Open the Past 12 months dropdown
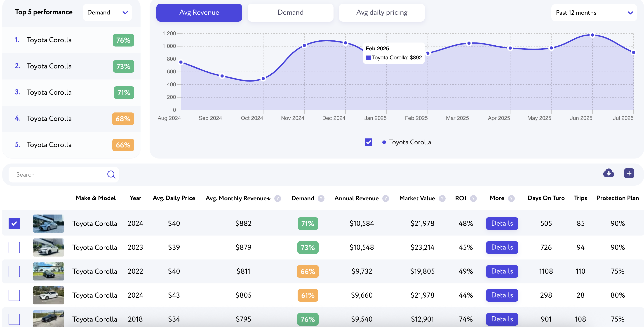Image resolution: width=644 pixels, height=327 pixels. pyautogui.click(x=594, y=12)
